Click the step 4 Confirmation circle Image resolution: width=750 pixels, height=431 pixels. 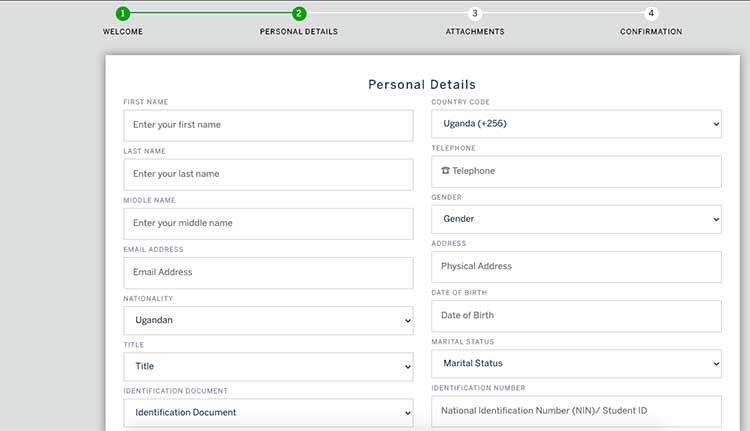click(651, 13)
